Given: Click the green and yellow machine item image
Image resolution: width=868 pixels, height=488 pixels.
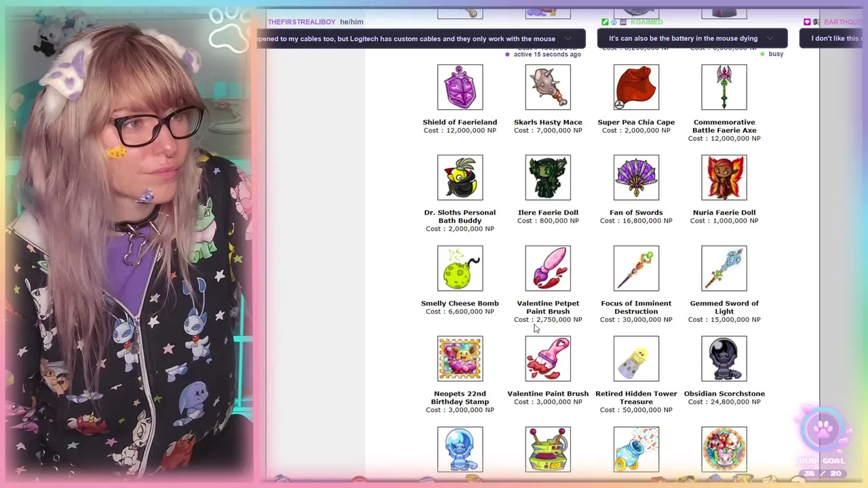Looking at the screenshot, I should pyautogui.click(x=548, y=449).
